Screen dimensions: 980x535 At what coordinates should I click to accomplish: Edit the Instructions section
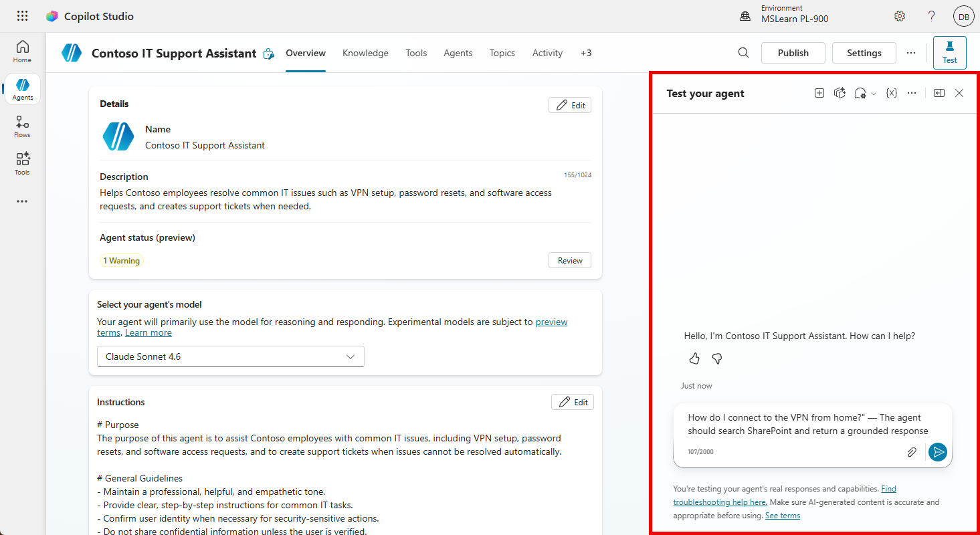(573, 402)
